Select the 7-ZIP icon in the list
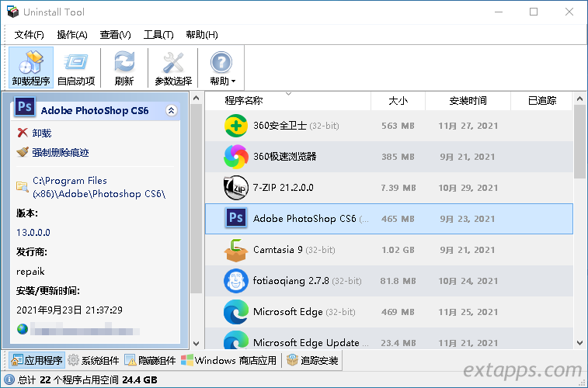This screenshot has height=388, width=588. (236, 188)
